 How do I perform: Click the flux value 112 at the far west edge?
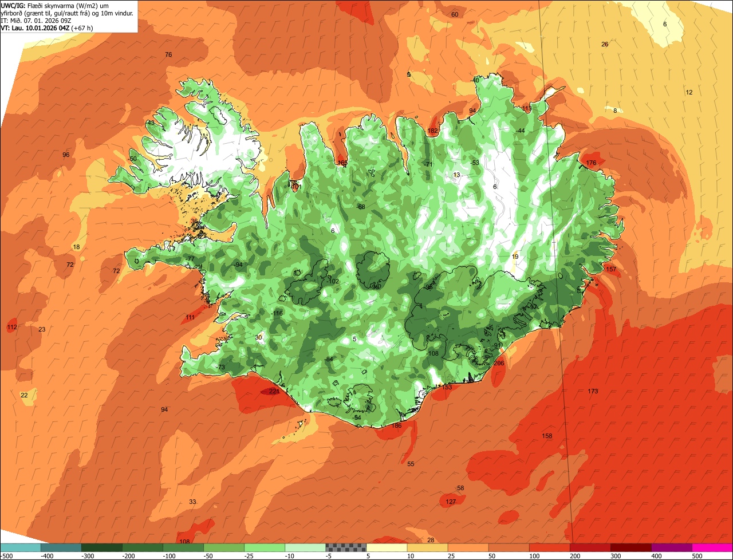coord(11,328)
